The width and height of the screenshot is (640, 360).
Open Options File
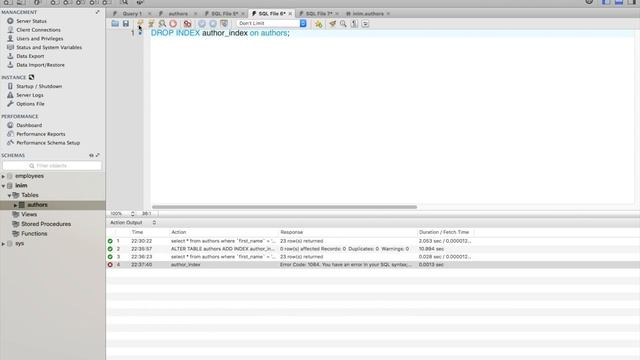(x=30, y=104)
